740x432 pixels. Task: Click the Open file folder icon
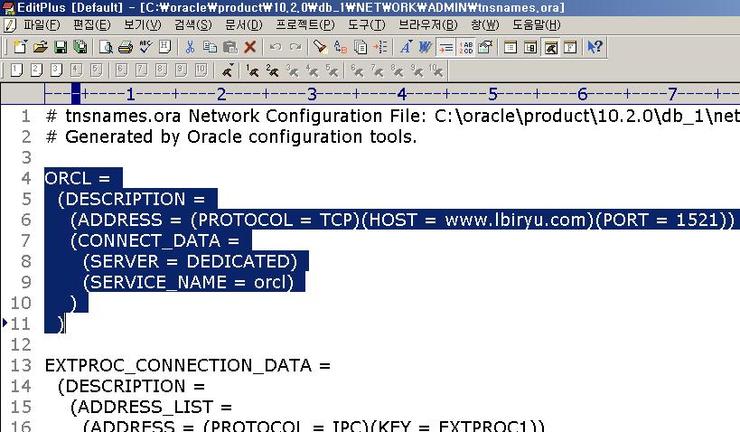40,47
